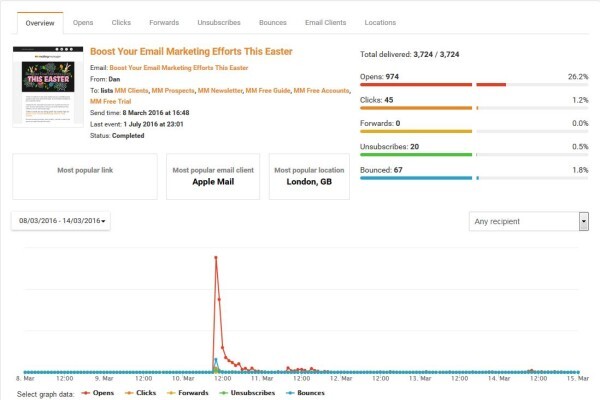Open the Locations tab
Viewport: 600px width, 400px height.
click(x=380, y=23)
